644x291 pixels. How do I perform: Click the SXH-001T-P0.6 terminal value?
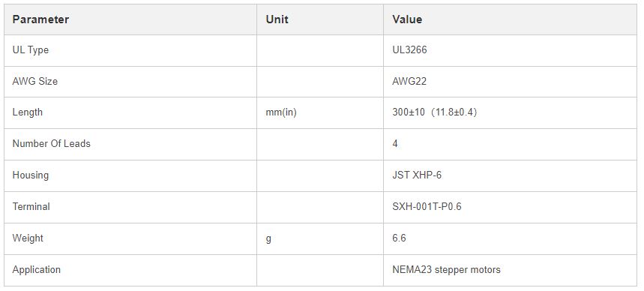click(427, 207)
